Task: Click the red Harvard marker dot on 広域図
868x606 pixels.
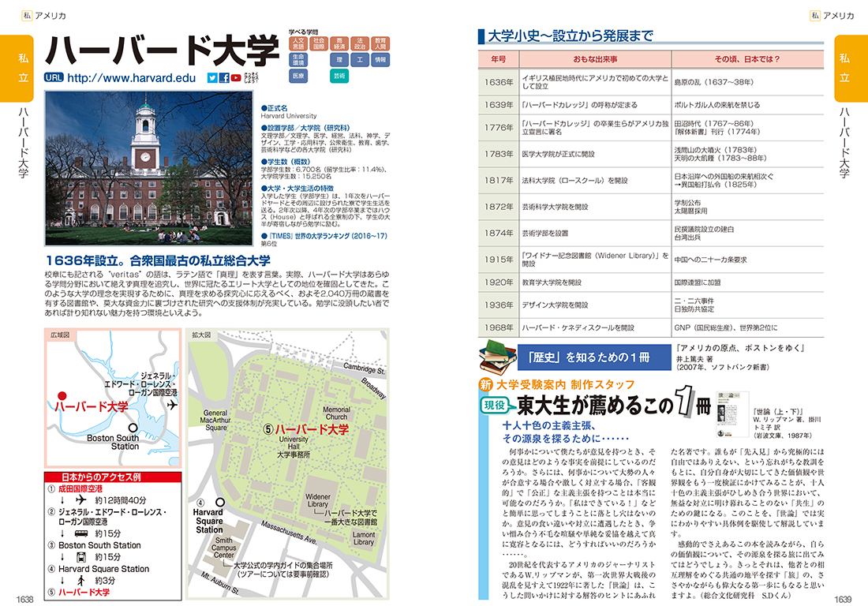Action: 62,395
